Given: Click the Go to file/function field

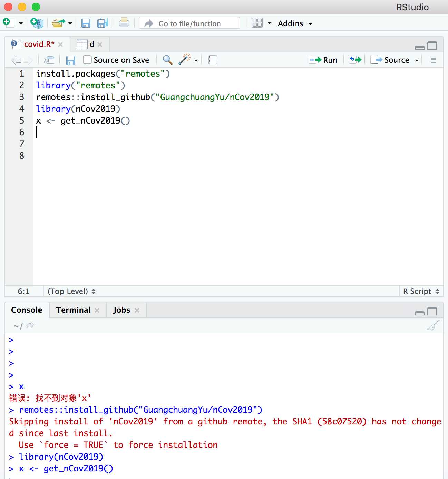Looking at the screenshot, I should 189,23.
